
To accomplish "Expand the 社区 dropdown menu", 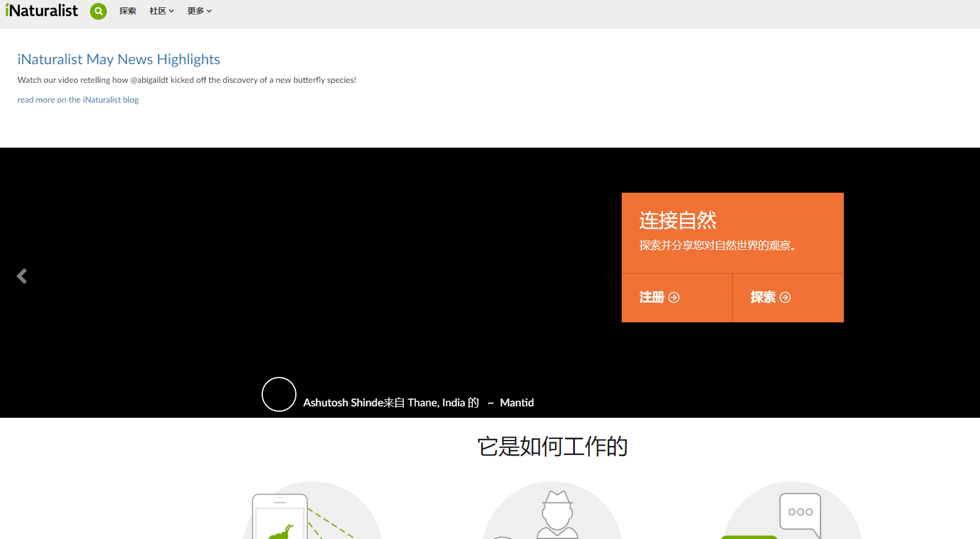I will click(161, 11).
